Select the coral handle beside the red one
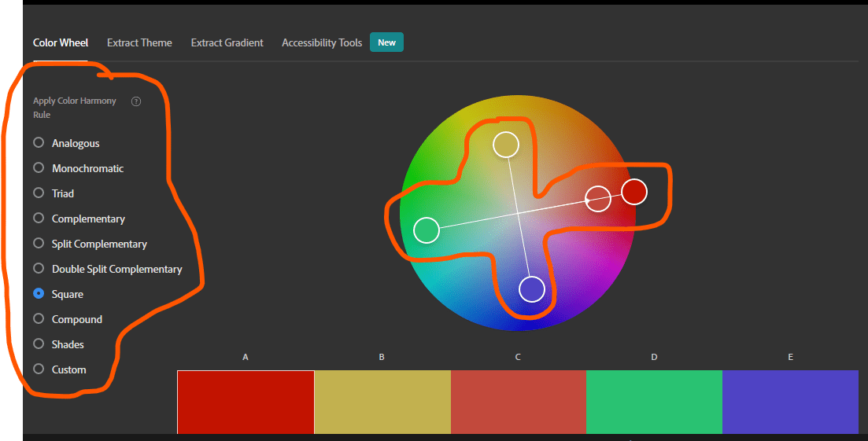Screen dimensions: 868x441 point(598,198)
